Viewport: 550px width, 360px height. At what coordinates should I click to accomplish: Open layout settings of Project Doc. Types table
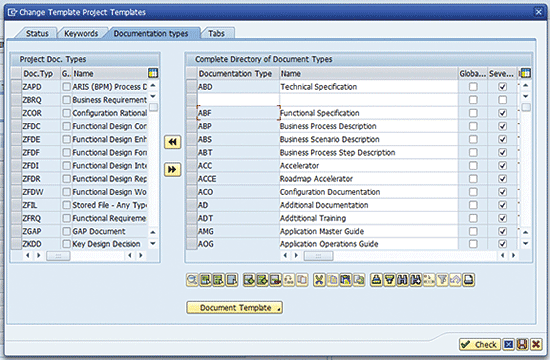tap(153, 73)
